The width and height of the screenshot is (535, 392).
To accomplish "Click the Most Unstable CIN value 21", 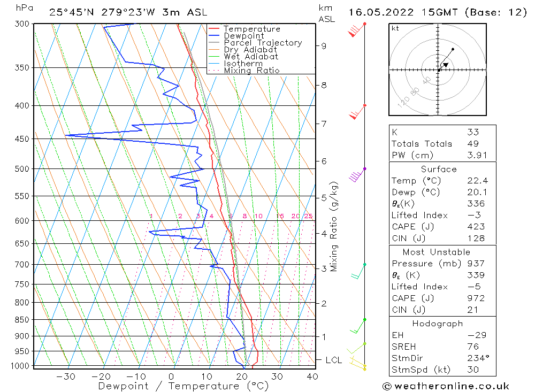I will point(472,310).
